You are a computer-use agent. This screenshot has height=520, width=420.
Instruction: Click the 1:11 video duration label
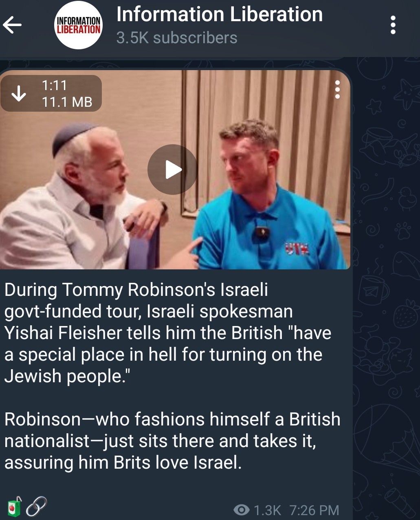(x=54, y=85)
